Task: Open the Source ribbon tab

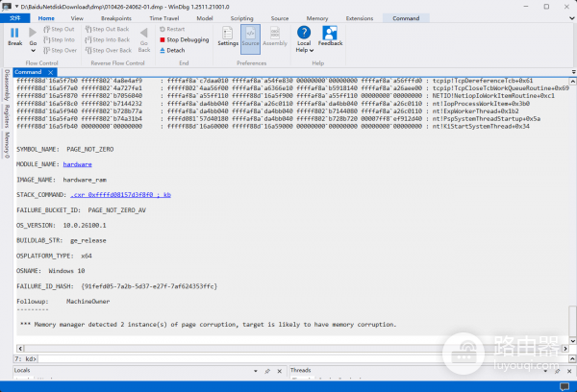Action: pyautogui.click(x=280, y=18)
